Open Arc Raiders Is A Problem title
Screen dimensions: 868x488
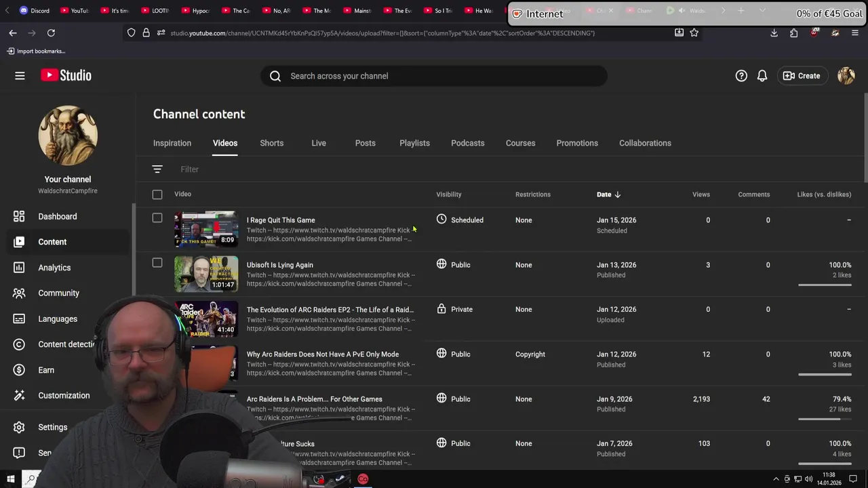tap(315, 399)
